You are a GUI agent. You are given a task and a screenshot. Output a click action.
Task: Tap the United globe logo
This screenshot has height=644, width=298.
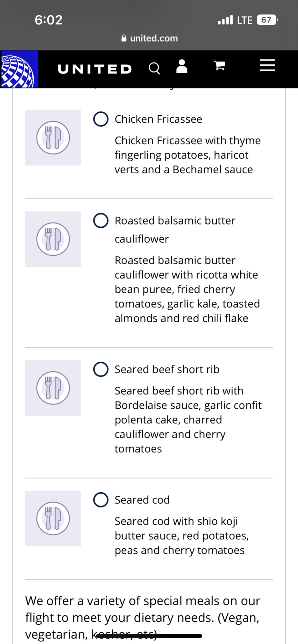[x=19, y=69]
